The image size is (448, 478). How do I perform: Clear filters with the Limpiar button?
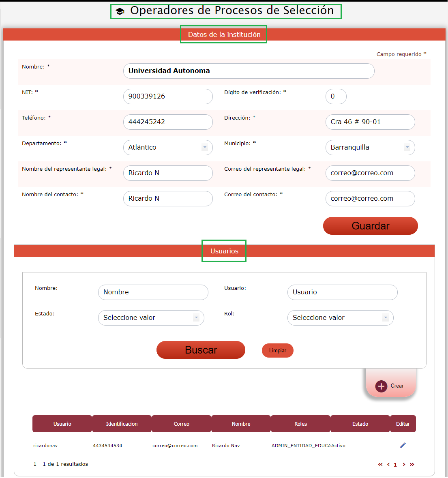tap(277, 351)
